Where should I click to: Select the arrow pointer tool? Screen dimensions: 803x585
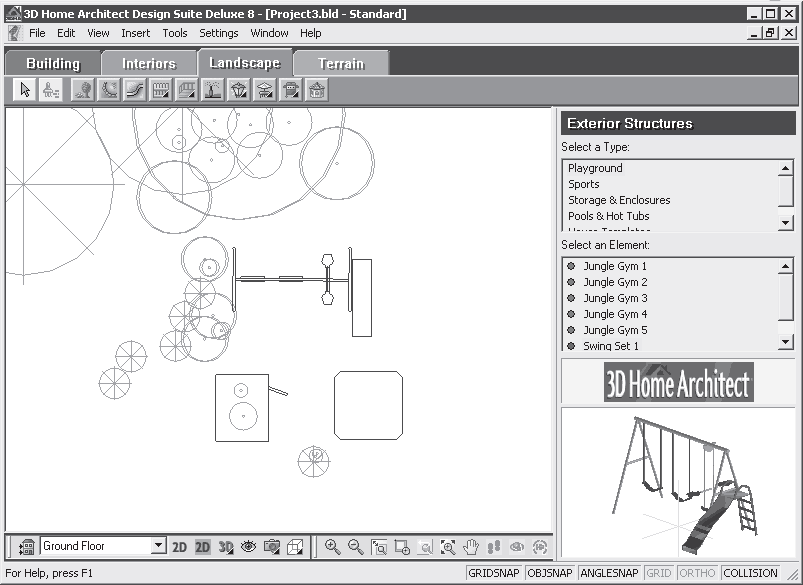pyautogui.click(x=26, y=90)
